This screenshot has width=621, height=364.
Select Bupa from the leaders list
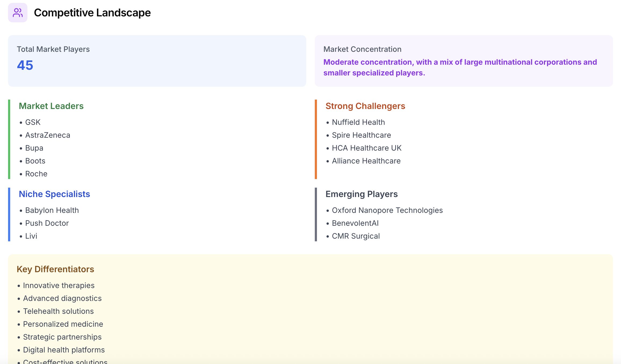tap(34, 148)
